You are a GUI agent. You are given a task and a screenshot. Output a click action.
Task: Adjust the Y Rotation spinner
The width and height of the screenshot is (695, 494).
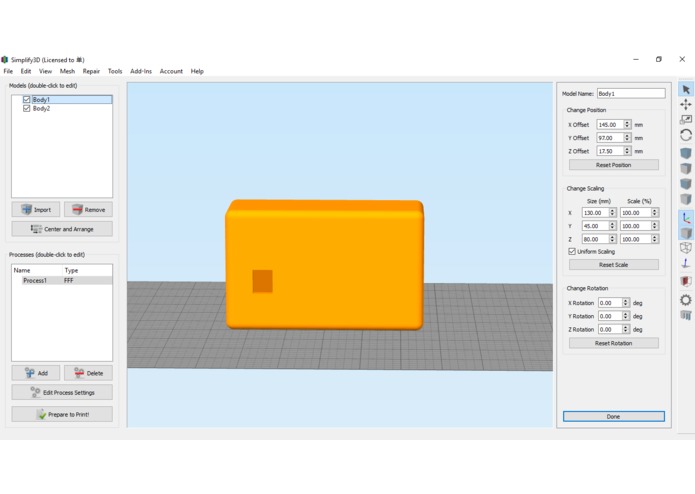click(x=626, y=316)
